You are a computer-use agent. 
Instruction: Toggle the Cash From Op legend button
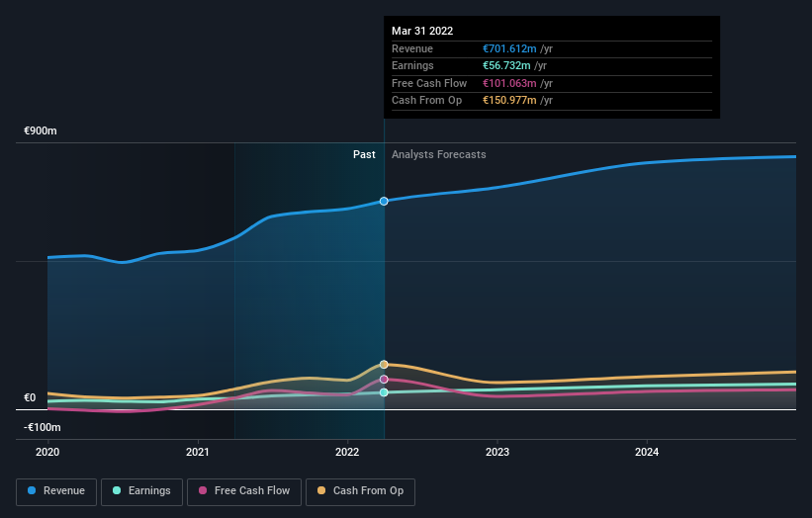[x=360, y=491]
